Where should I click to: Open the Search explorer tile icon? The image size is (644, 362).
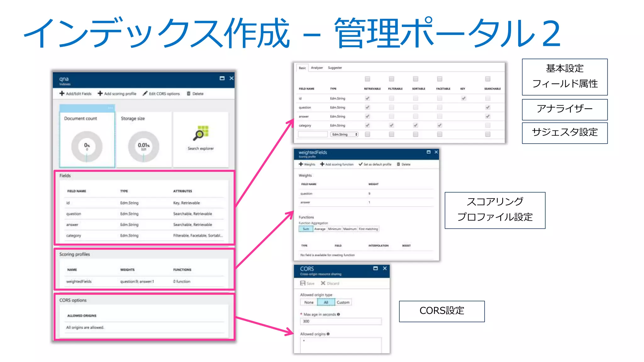(201, 133)
